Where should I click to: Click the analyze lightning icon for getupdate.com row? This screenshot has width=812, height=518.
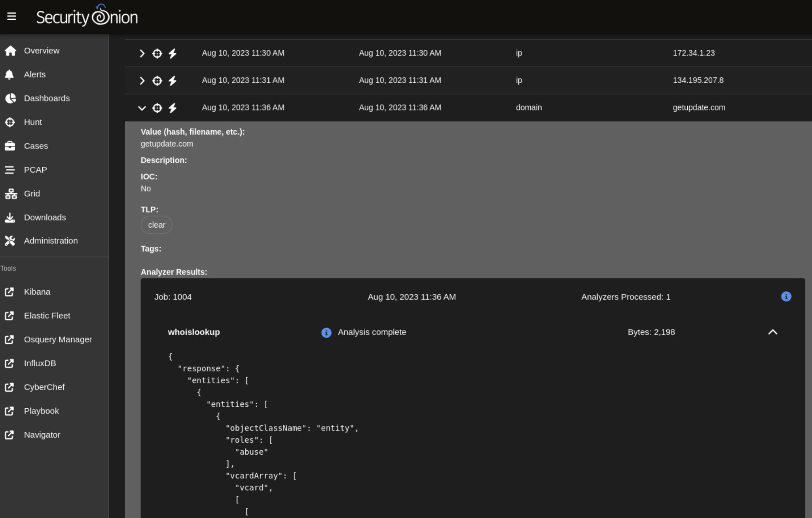[173, 108]
